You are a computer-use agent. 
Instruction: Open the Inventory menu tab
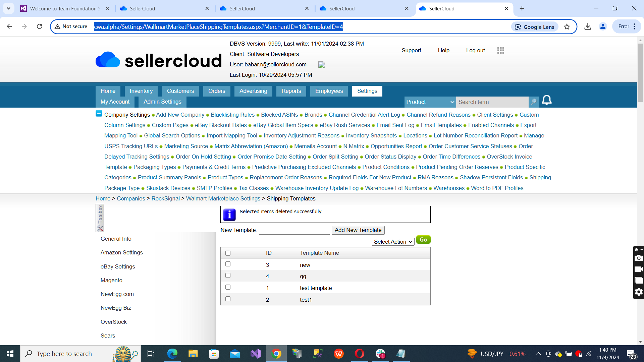coord(141,91)
